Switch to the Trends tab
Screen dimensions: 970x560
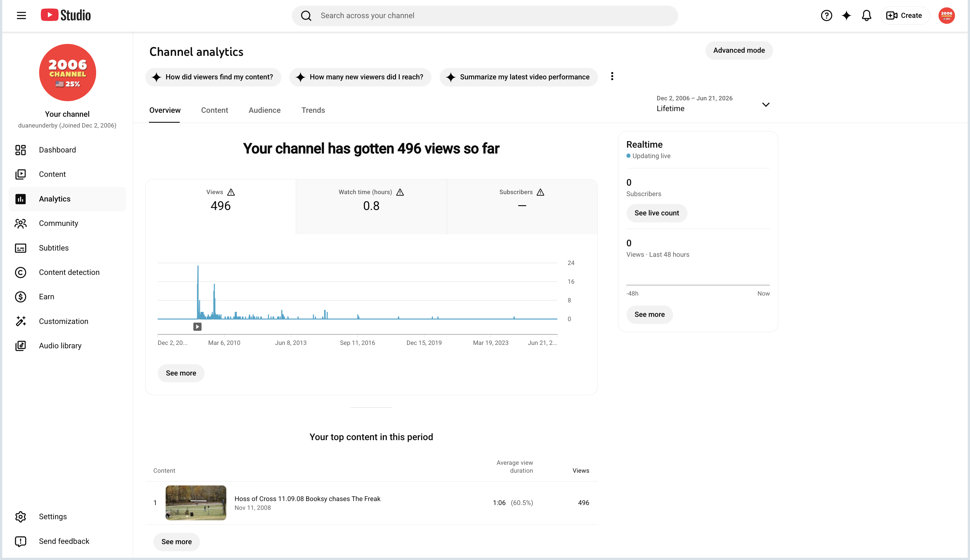pyautogui.click(x=313, y=110)
